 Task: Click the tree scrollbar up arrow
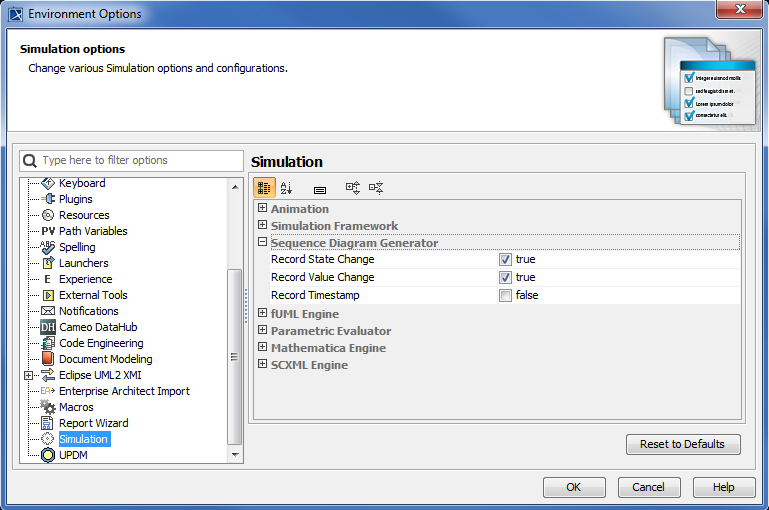click(x=235, y=187)
